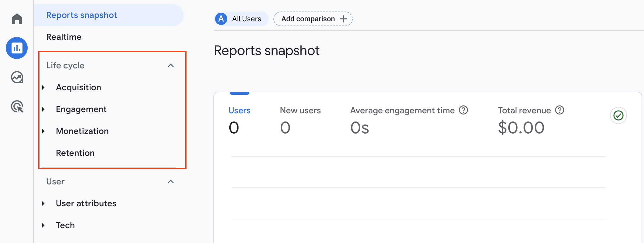The width and height of the screenshot is (644, 243).
Task: Select the Reports bar chart icon
Action: click(17, 48)
